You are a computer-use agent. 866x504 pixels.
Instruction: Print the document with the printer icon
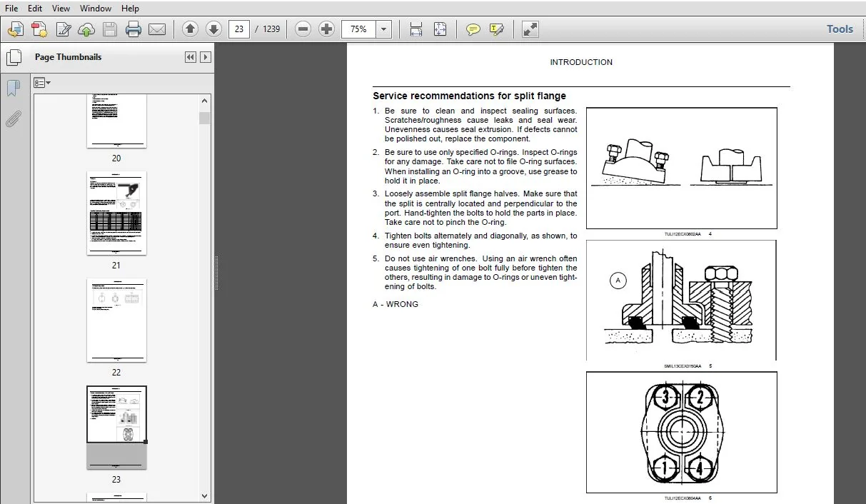(x=134, y=29)
